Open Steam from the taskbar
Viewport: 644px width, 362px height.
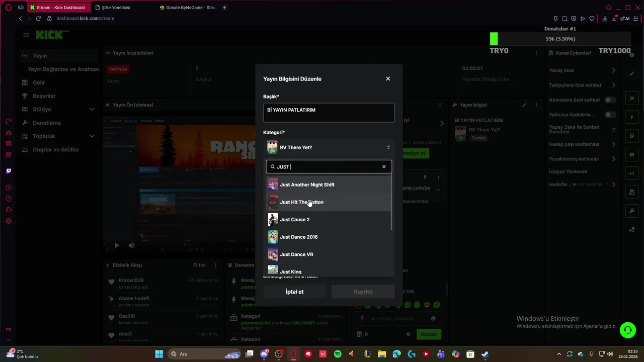[485, 354]
